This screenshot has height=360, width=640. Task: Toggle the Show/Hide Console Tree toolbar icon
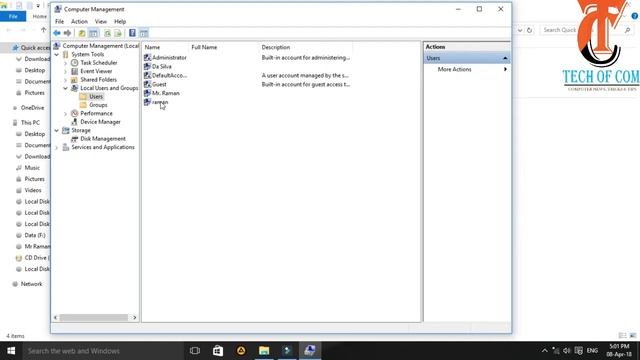point(93,33)
